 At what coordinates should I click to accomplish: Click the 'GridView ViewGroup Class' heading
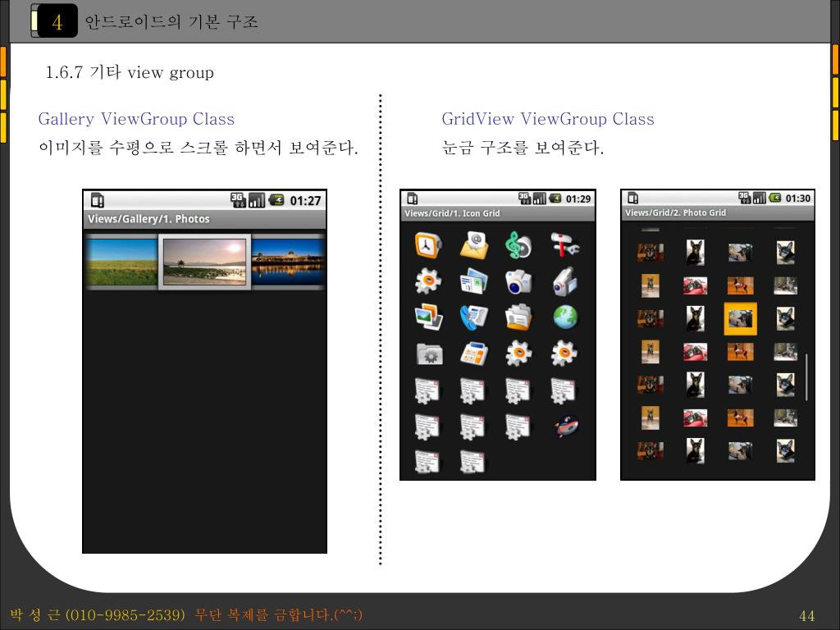(x=548, y=119)
